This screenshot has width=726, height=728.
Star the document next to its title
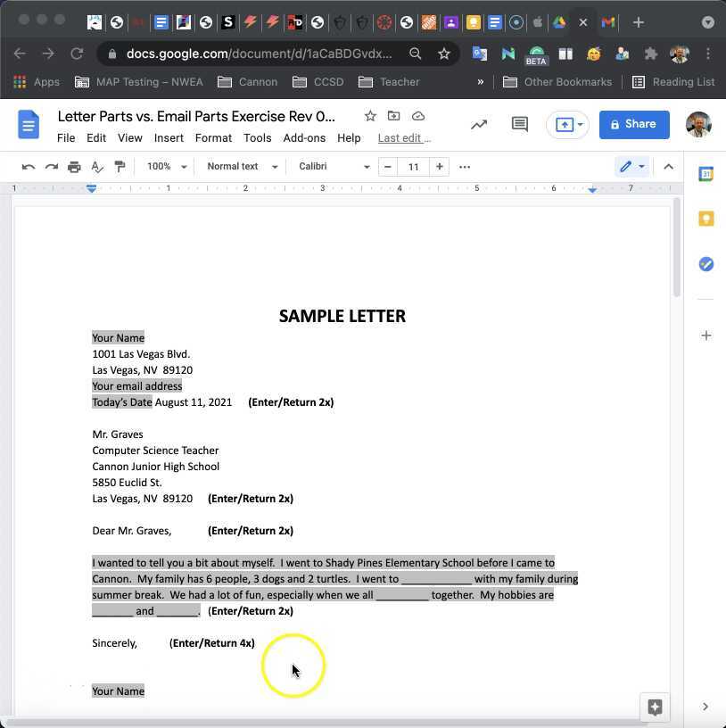coord(370,116)
